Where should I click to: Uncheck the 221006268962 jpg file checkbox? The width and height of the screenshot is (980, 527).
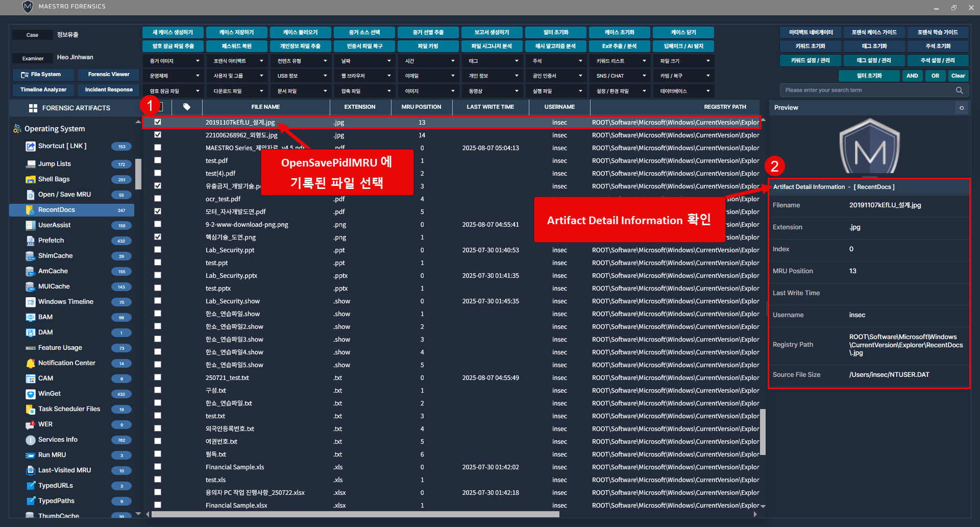tap(158, 135)
